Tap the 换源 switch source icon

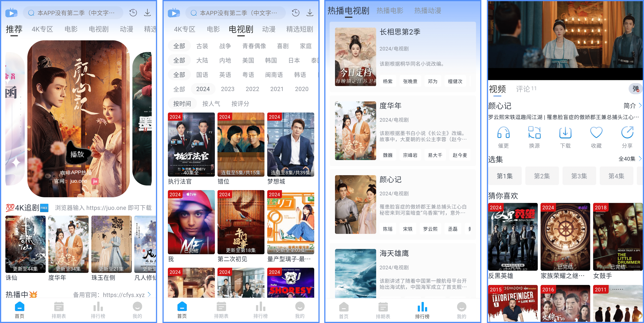coord(534,132)
